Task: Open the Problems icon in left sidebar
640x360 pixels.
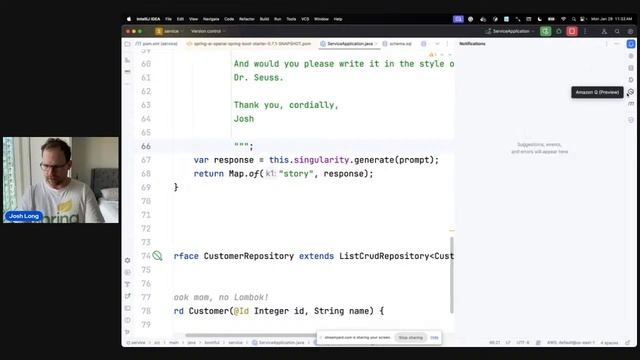Action: click(128, 320)
